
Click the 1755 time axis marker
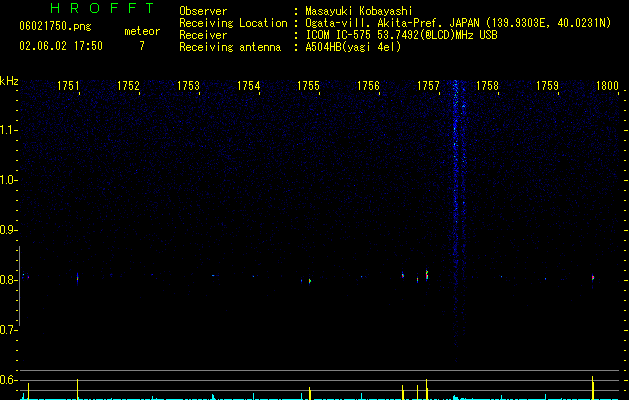[x=308, y=86]
